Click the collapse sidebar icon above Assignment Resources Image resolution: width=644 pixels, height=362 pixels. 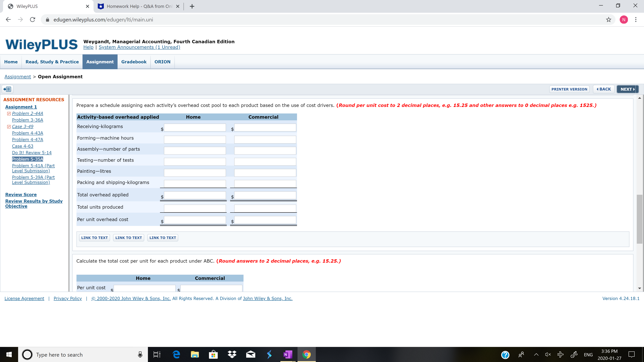7,89
